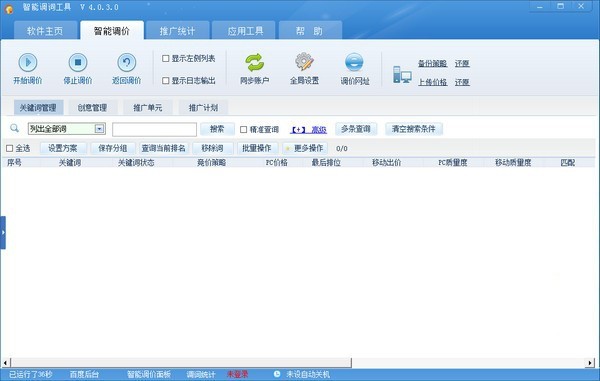Expand 【+】高级 search options
The height and width of the screenshot is (381, 600).
pos(308,130)
